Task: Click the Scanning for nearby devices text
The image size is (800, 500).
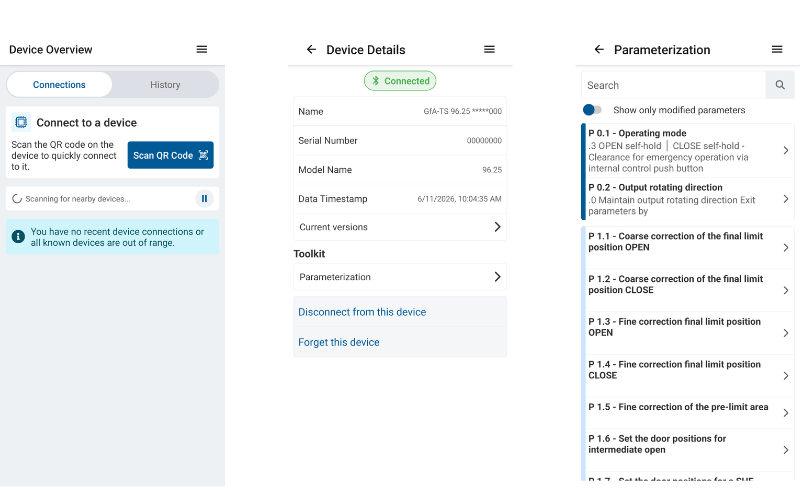Action: (x=78, y=199)
